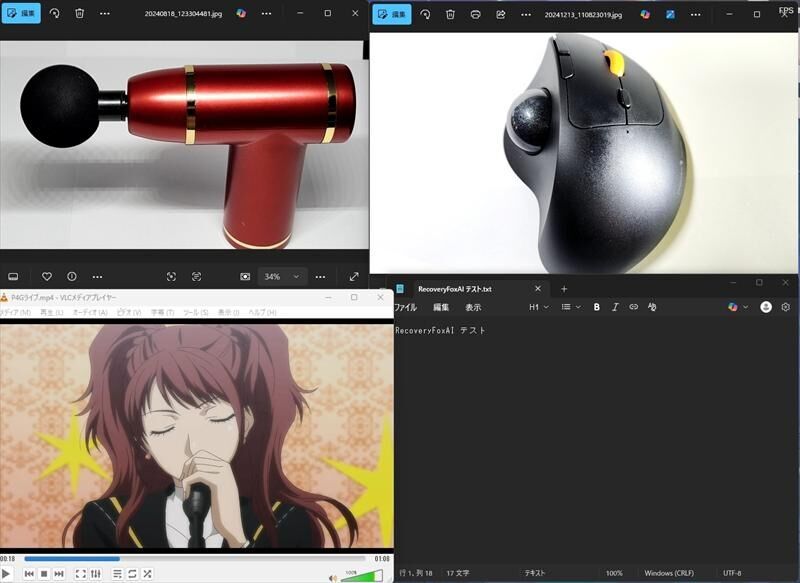Click blue icon next to Copilot in right Photos window
Screen dimensions: 800x583
coord(670,14)
